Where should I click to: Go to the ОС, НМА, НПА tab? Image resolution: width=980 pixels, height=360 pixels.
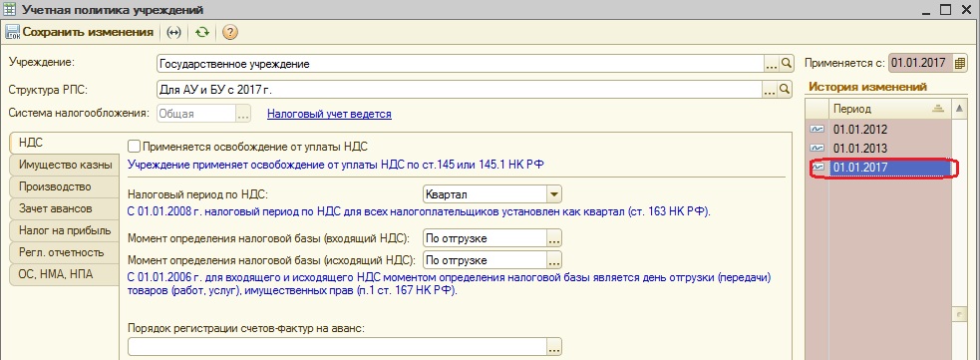coord(64,274)
